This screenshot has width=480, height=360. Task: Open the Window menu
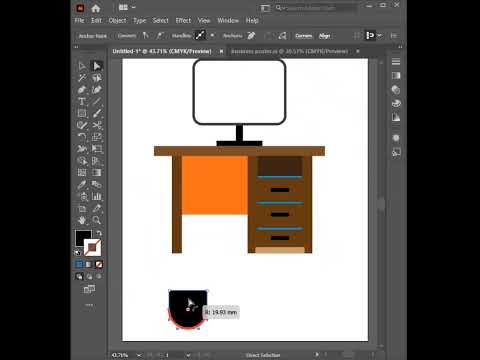click(228, 21)
